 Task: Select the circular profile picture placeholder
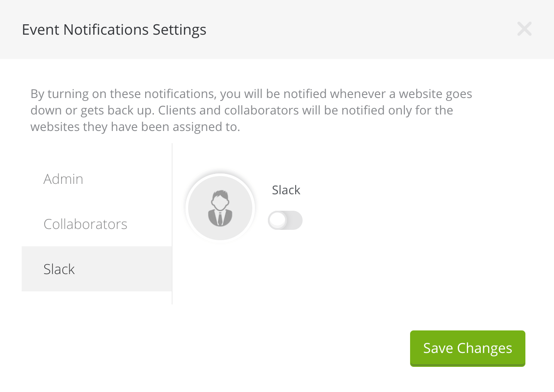[x=220, y=208]
